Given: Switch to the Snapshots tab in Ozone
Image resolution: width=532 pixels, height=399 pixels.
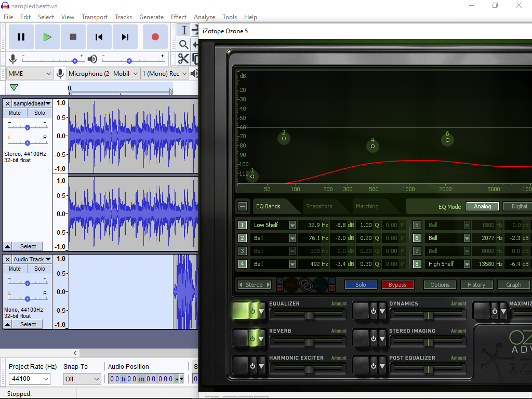Looking at the screenshot, I should click(319, 206).
